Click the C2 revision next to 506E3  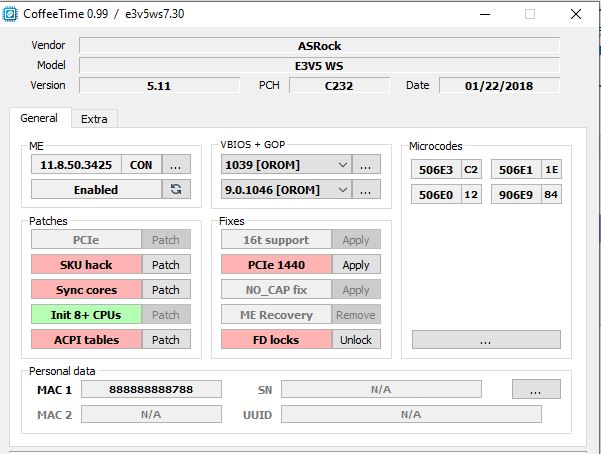click(471, 169)
